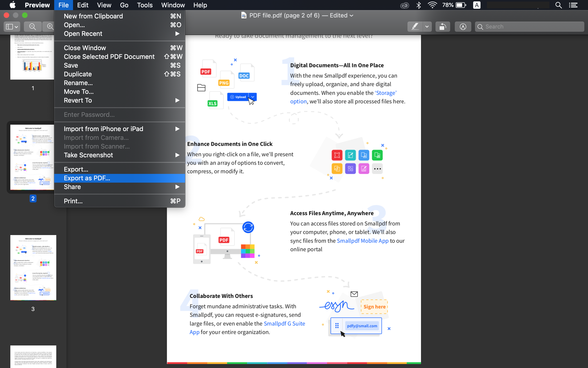This screenshot has height=368, width=588.
Task: Select page 1 thumbnail in sidebar
Action: 32,57
